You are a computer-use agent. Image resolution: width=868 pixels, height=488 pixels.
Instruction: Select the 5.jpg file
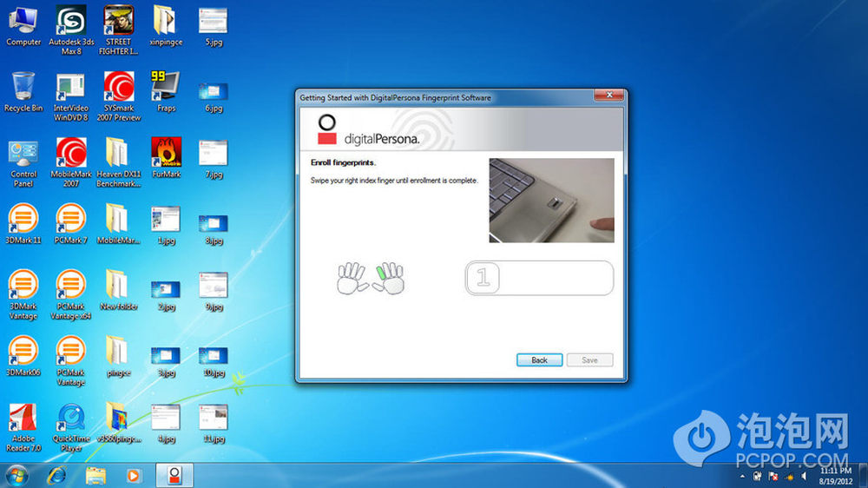pos(214,26)
